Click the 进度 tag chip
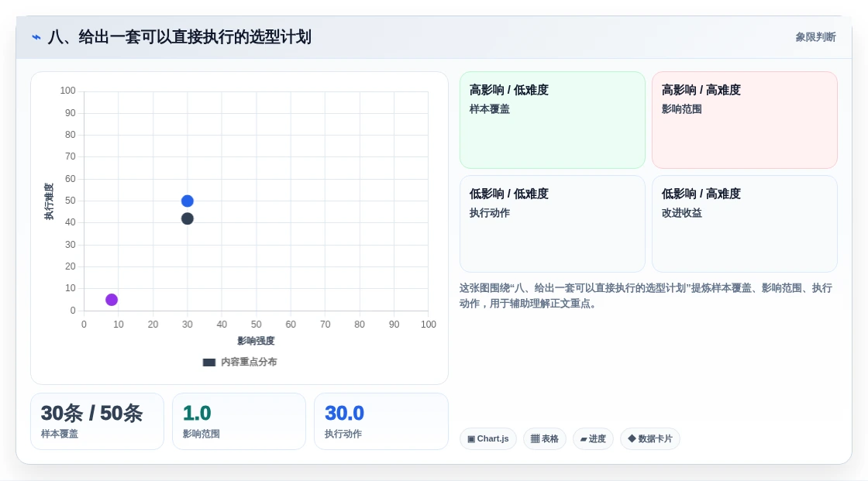Viewport: 868px width, 481px height. 593,439
